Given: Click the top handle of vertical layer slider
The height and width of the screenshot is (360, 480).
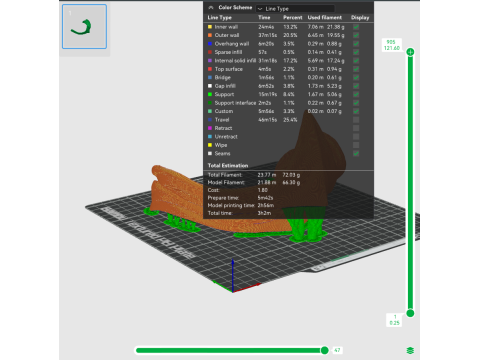Looking at the screenshot, I should [x=410, y=52].
